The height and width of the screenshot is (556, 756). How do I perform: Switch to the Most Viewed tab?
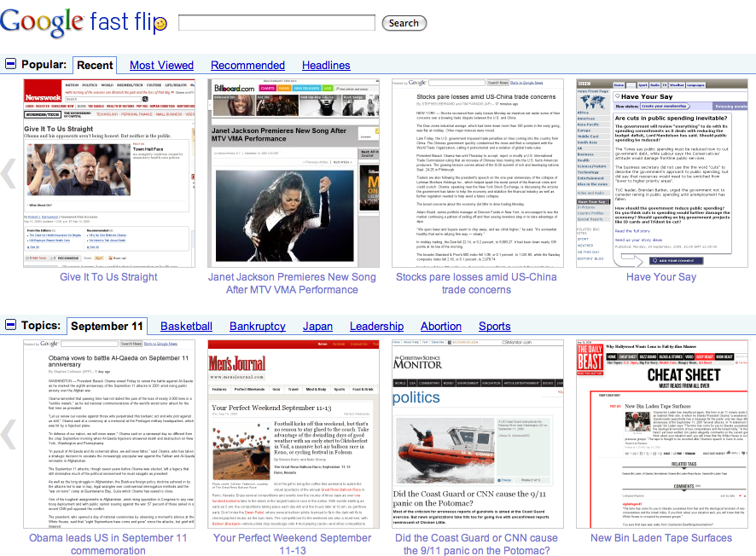161,65
